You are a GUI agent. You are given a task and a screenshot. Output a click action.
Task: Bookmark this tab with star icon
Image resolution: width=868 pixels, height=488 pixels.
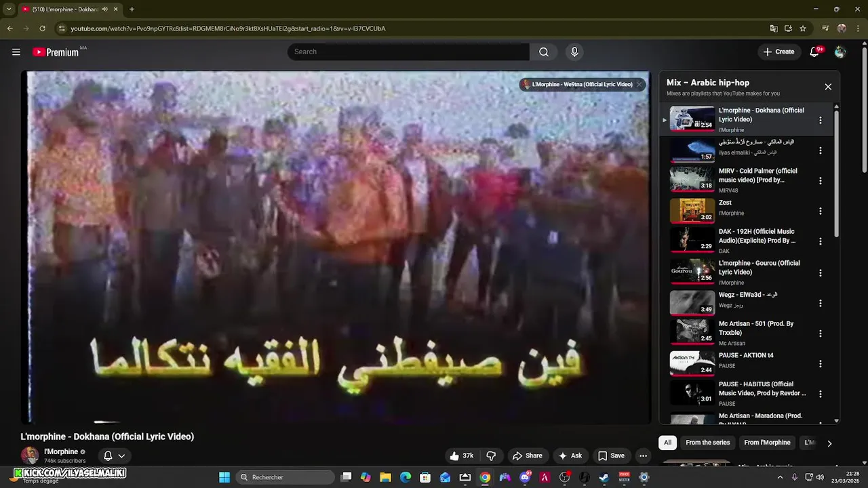pyautogui.click(x=803, y=28)
